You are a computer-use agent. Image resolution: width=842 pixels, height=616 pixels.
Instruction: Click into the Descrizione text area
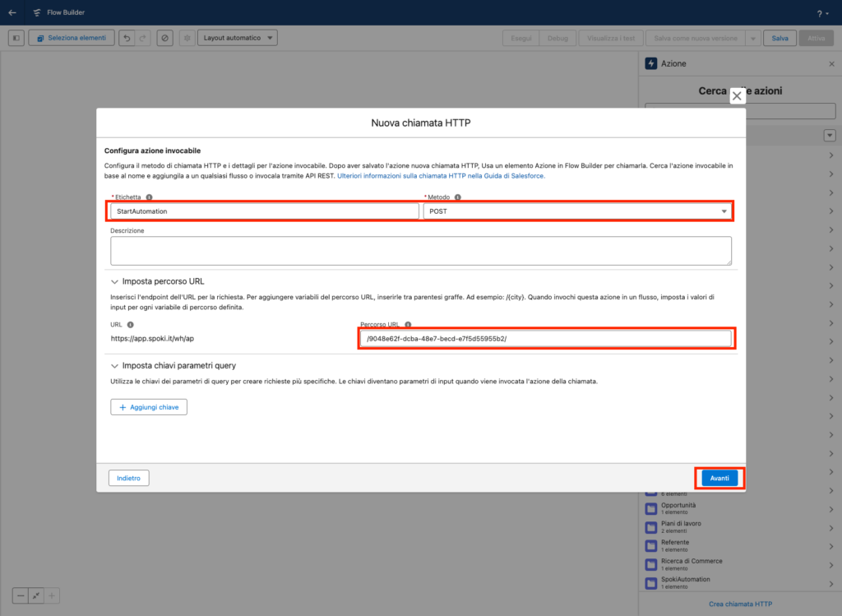point(420,251)
